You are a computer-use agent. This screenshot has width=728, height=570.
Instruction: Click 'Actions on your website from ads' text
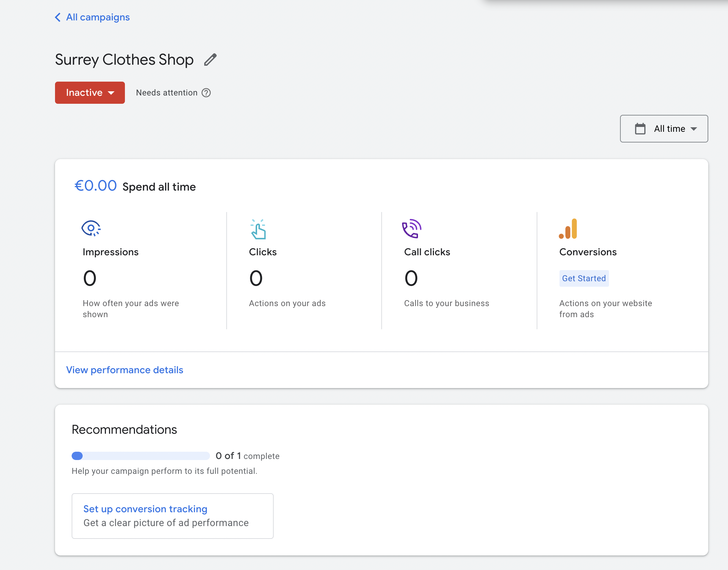point(606,309)
